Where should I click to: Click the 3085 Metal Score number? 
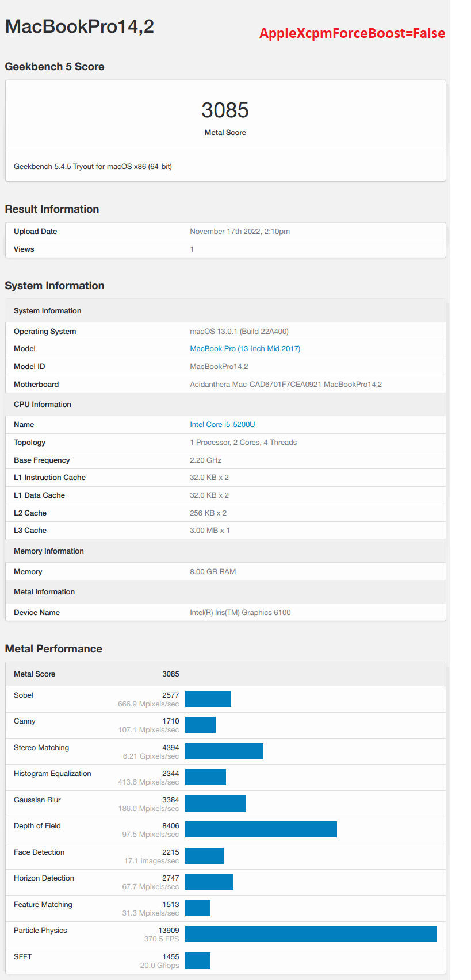coord(225,110)
